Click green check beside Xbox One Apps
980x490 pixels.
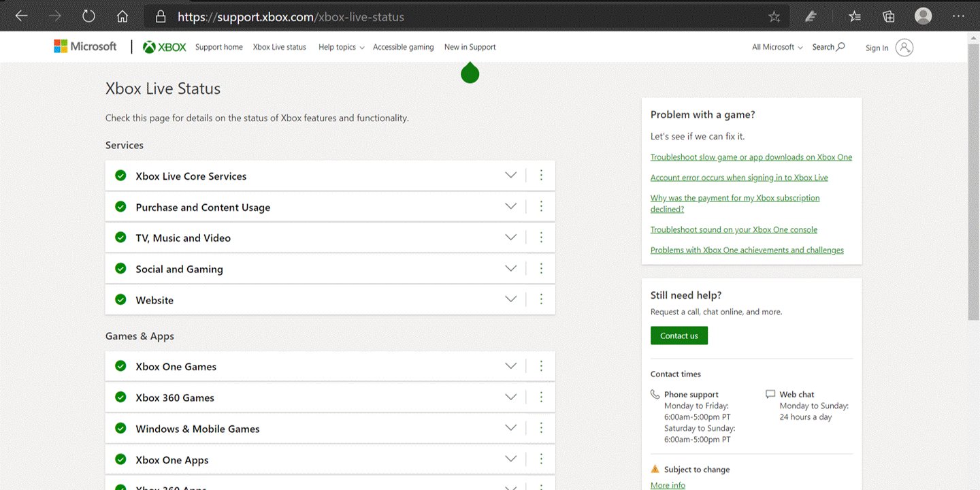point(120,459)
